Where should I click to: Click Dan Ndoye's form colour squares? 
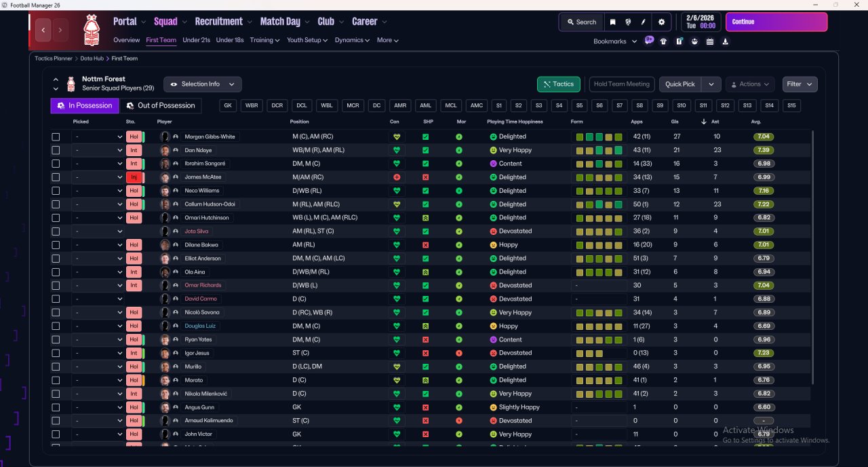[599, 150]
